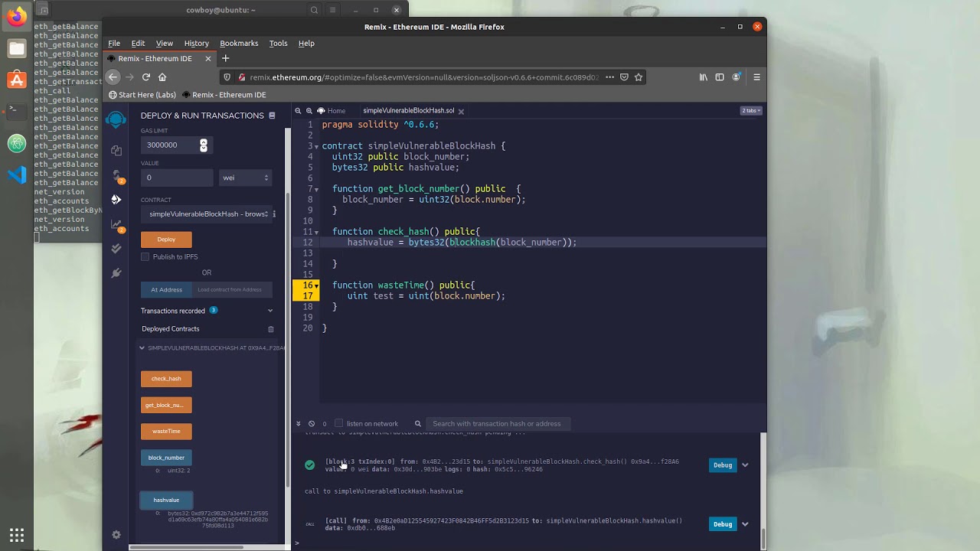Toggle the Publish to IPFS checkbox

[145, 257]
